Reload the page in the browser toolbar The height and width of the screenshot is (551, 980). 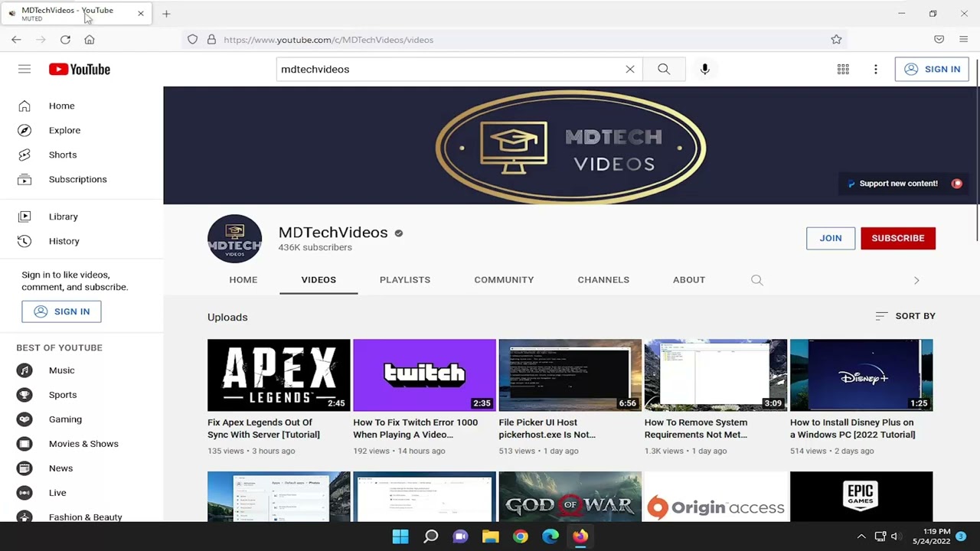65,39
